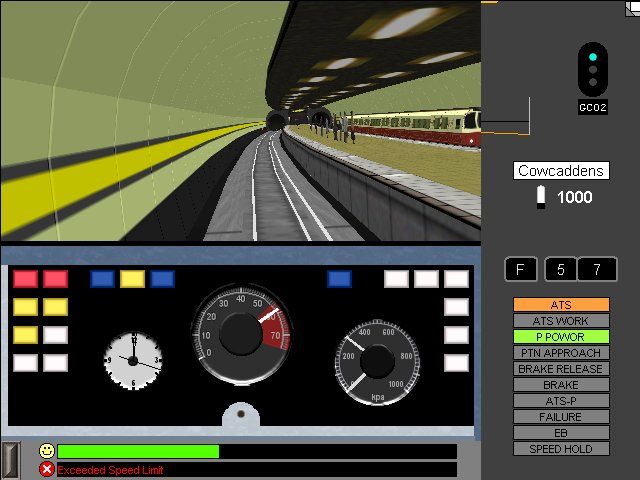The height and width of the screenshot is (480, 640).
Task: Click the analog clock on the dashboard
Action: coord(133,359)
